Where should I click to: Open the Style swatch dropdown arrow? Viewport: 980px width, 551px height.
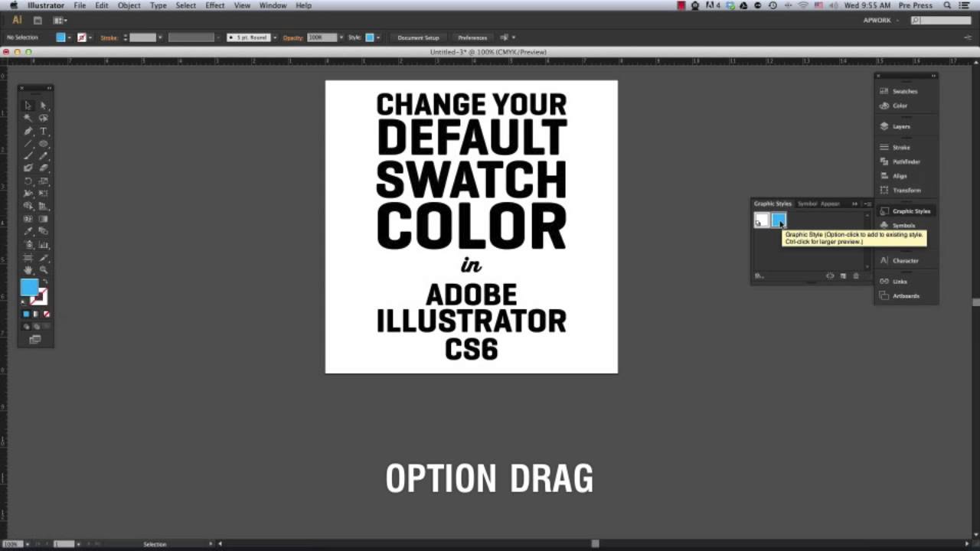click(377, 37)
